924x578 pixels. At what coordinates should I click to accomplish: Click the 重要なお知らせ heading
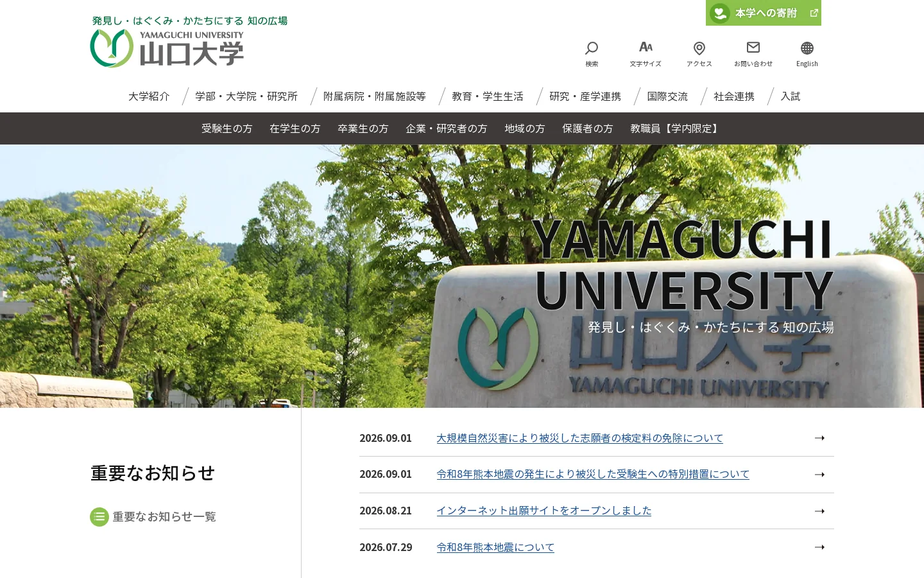pos(153,473)
